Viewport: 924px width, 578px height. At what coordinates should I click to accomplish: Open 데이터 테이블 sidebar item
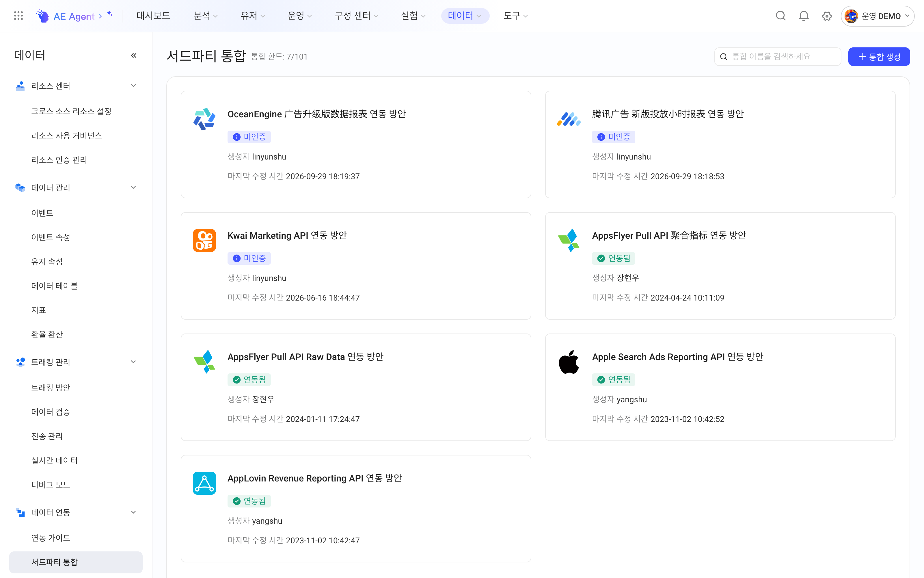(x=55, y=286)
